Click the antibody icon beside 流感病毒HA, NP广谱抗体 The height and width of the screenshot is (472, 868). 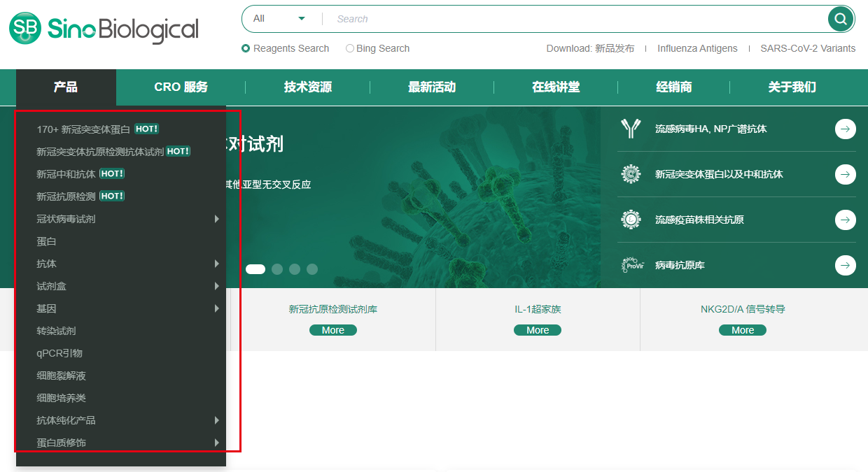631,129
